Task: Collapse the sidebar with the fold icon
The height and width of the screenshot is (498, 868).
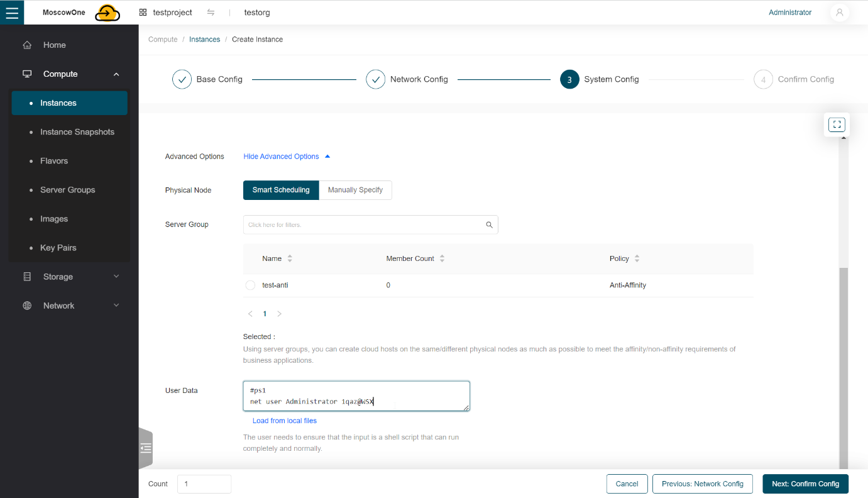Action: [x=146, y=448]
